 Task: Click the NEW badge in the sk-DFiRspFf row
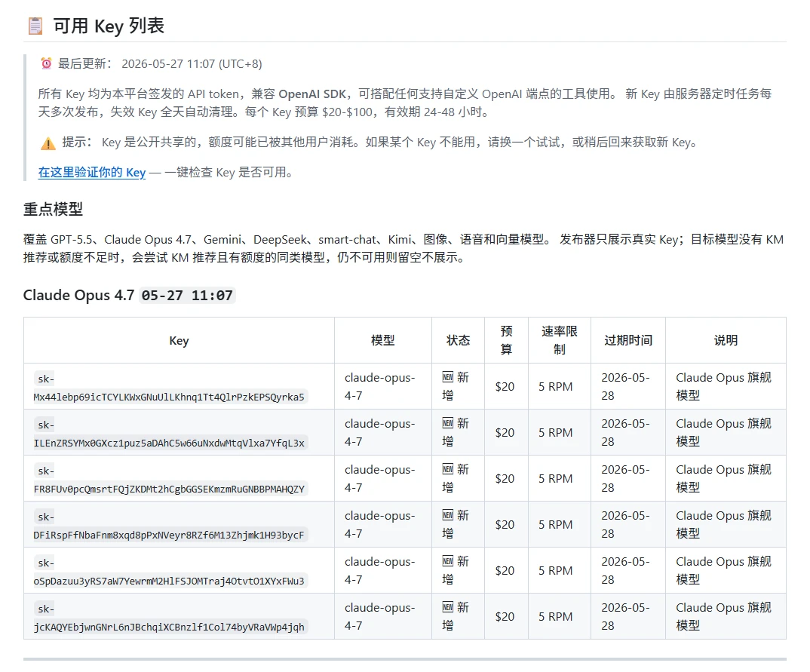pos(448,515)
